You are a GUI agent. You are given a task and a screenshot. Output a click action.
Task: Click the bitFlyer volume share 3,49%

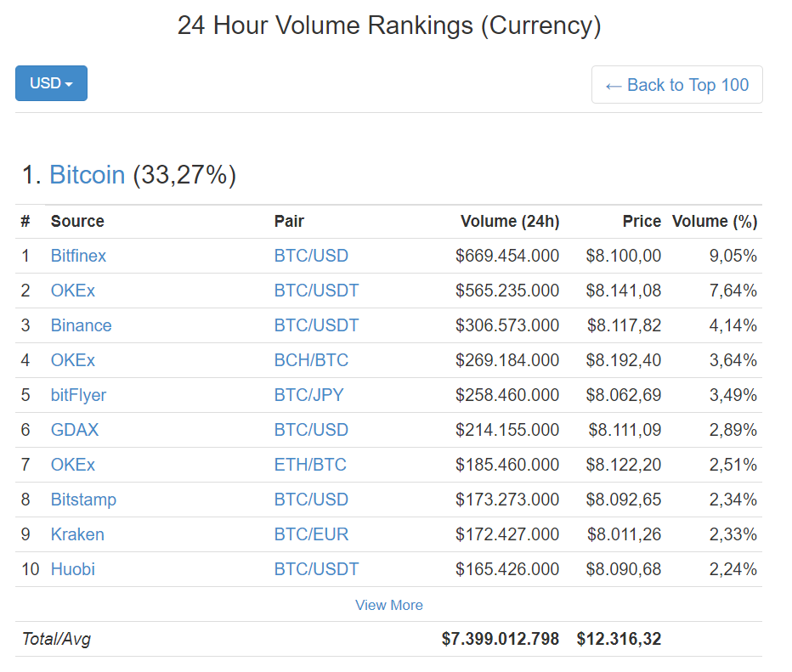coord(733,395)
